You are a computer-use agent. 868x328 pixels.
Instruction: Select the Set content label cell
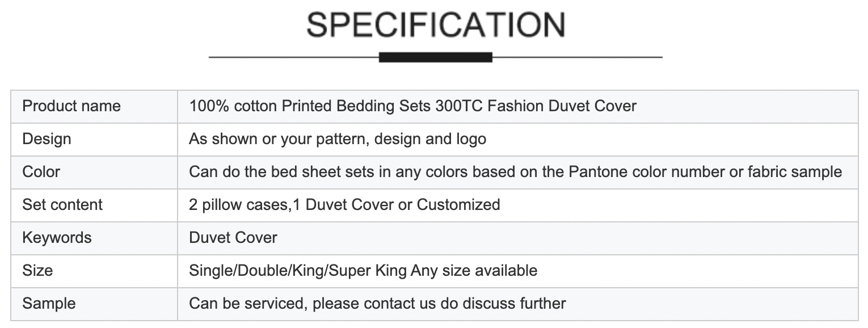[94, 205]
